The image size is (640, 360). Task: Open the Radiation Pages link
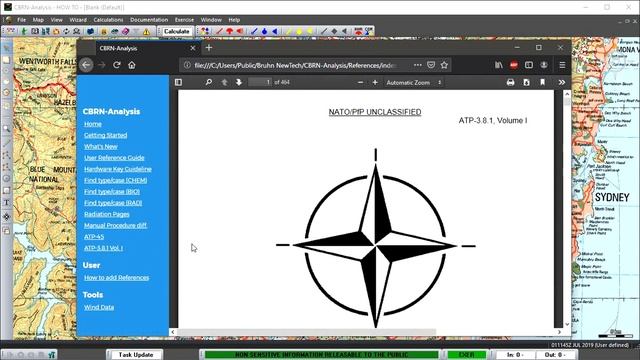[107, 214]
